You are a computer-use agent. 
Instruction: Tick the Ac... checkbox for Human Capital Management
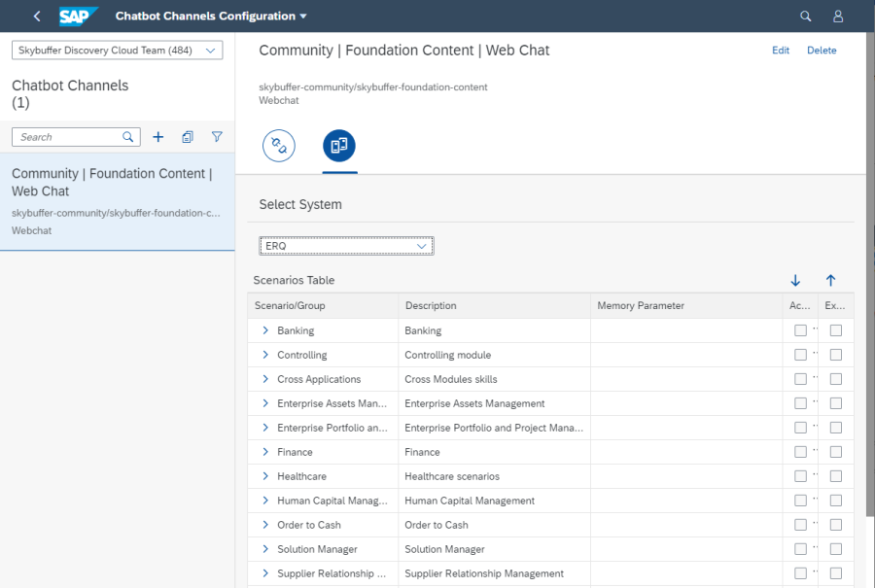(800, 501)
